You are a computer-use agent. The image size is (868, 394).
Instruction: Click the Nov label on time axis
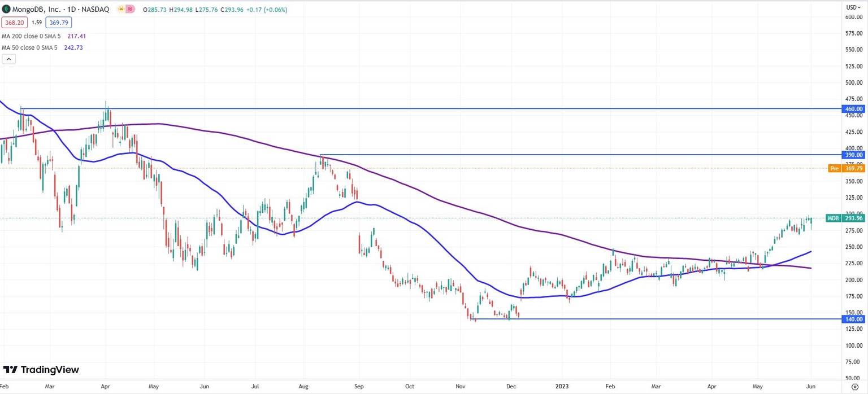pyautogui.click(x=461, y=387)
